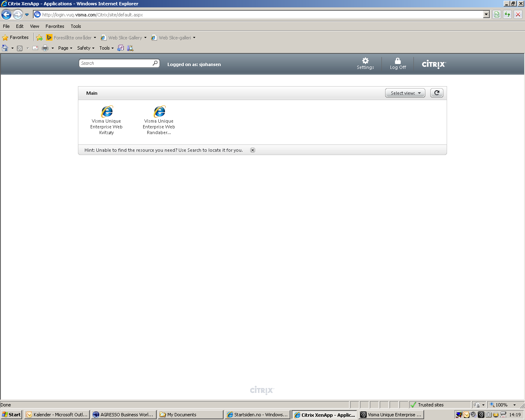Click the Read Mail icon
Viewport: 525px width, 420px height.
tap(35, 48)
